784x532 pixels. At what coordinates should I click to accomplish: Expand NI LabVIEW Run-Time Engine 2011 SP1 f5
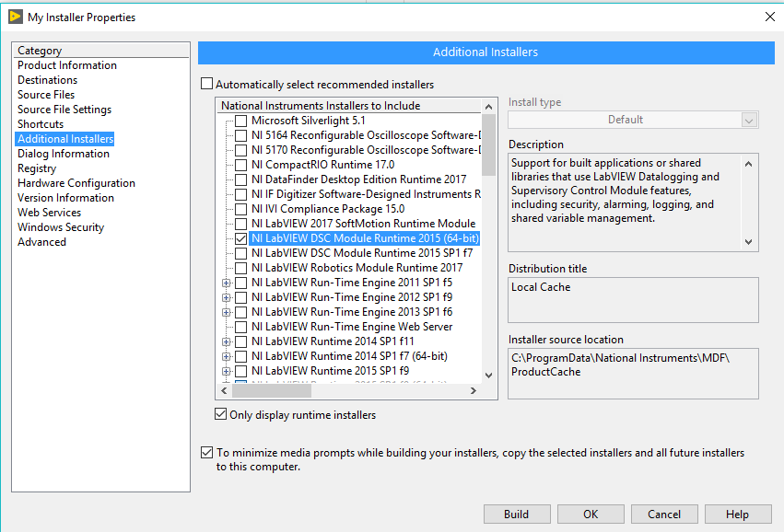click(227, 283)
